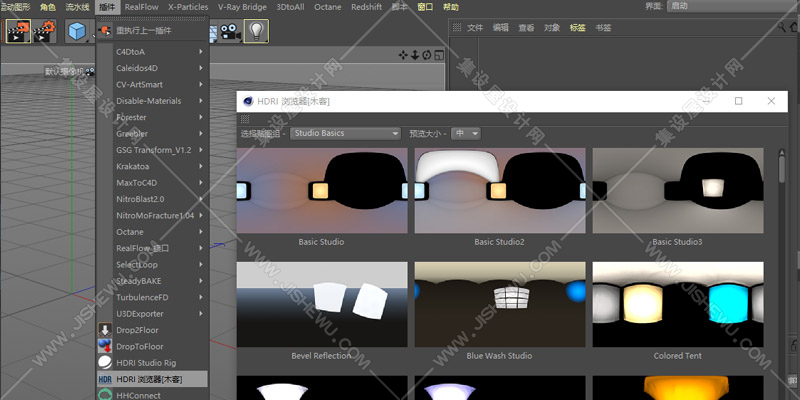The image size is (800, 400).
Task: Click the search magnifier in the Object Manager
Action: click(783, 27)
